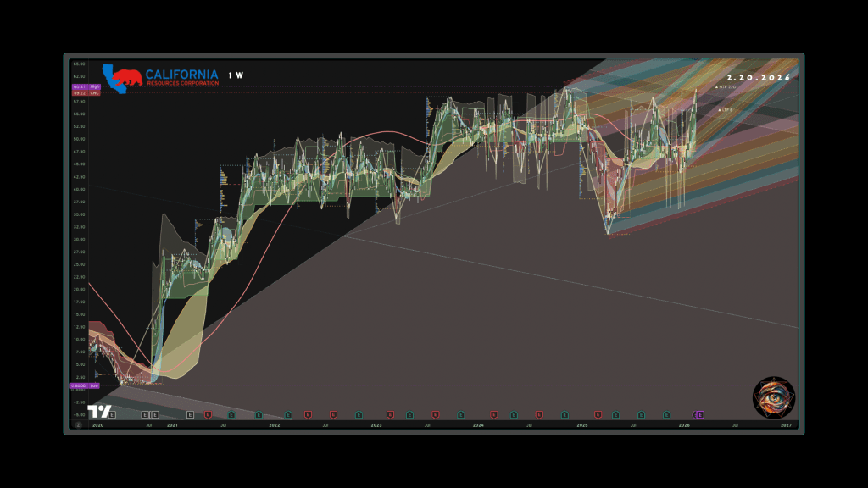The width and height of the screenshot is (868, 488).
Task: Click the eye avatar in bottom-right corner
Action: [x=773, y=397]
